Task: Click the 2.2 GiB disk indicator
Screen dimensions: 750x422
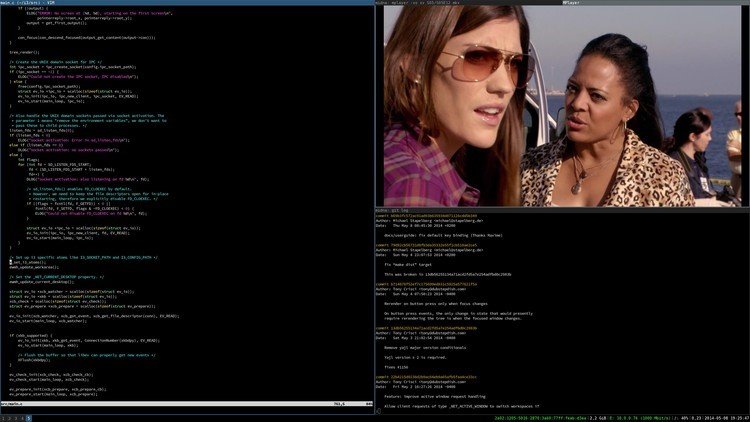Action: pos(598,418)
